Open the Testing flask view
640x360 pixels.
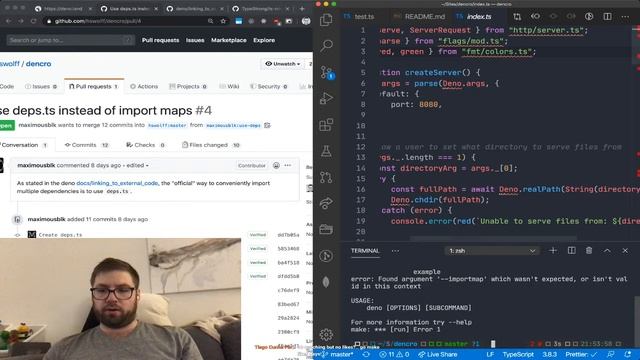tap(326, 151)
